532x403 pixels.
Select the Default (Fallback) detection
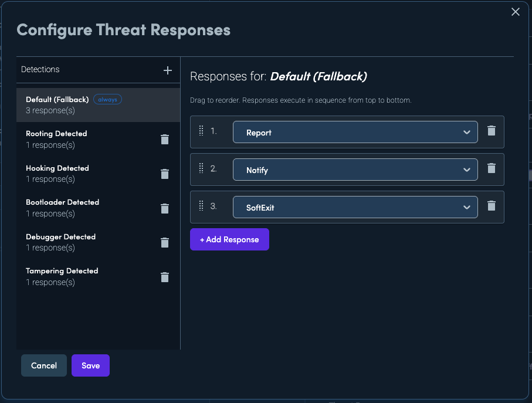98,105
